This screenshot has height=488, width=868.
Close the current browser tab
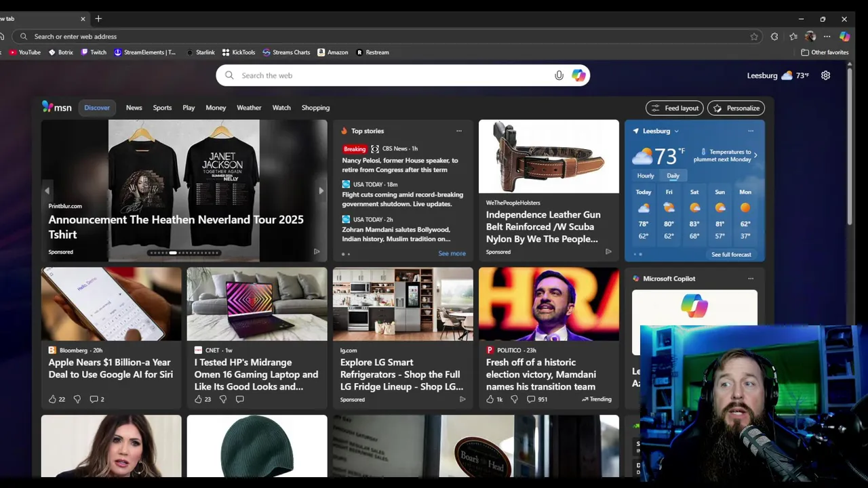pyautogui.click(x=83, y=19)
